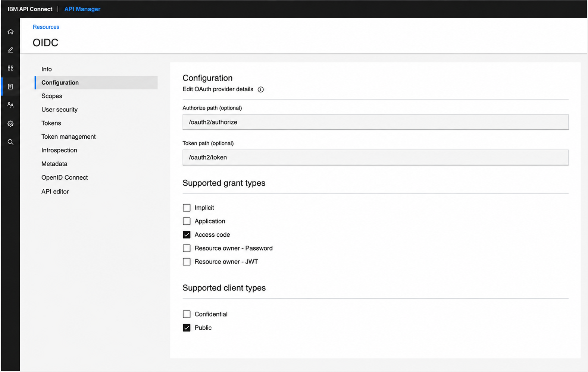
Task: Uncheck the Public client type
Action: click(x=187, y=328)
